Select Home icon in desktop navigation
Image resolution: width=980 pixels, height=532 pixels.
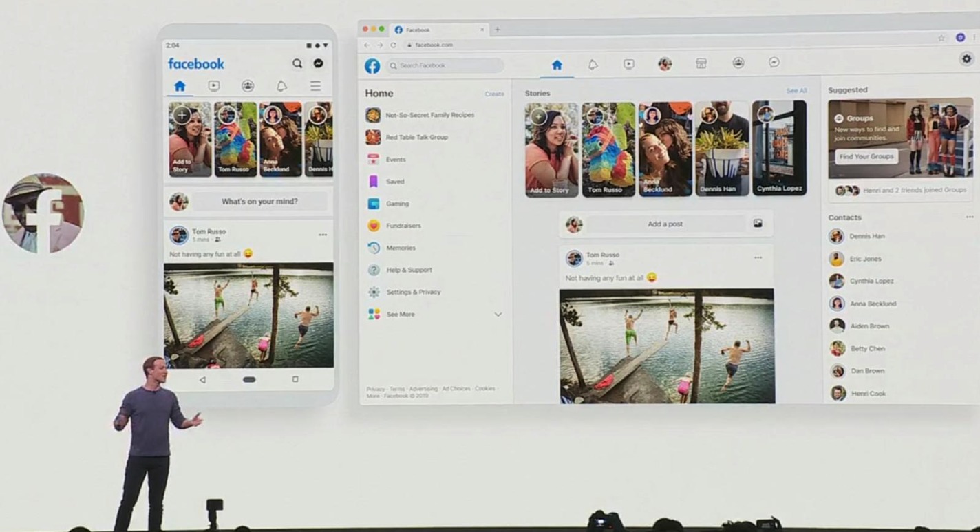pos(557,65)
